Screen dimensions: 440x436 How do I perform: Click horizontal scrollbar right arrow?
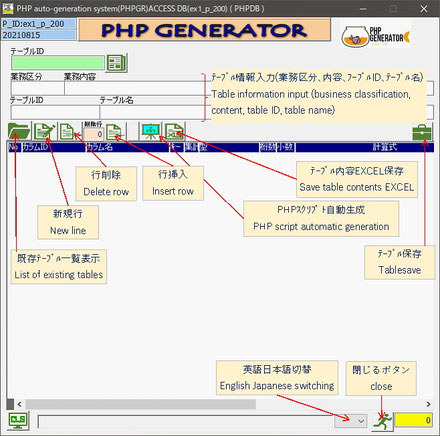[x=428, y=404]
